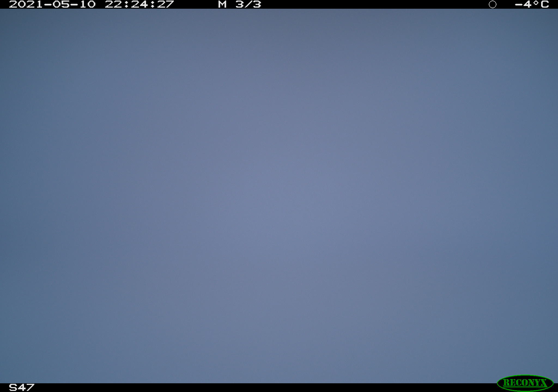Screen dimensions: 558x392
Task: Click the degree symbol in temperature
Action: pos(536,3)
